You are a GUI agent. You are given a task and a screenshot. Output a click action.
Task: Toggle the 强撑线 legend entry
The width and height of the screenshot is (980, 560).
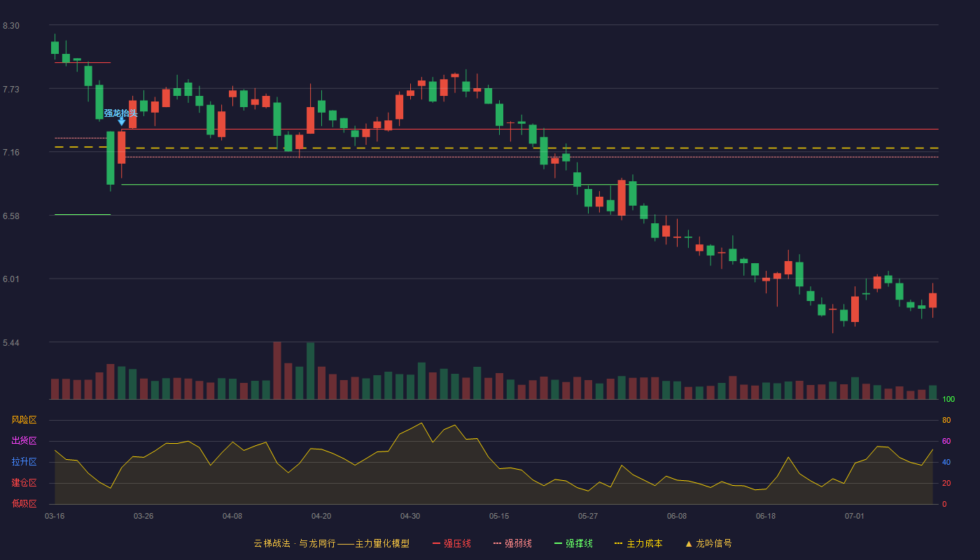coord(573,543)
